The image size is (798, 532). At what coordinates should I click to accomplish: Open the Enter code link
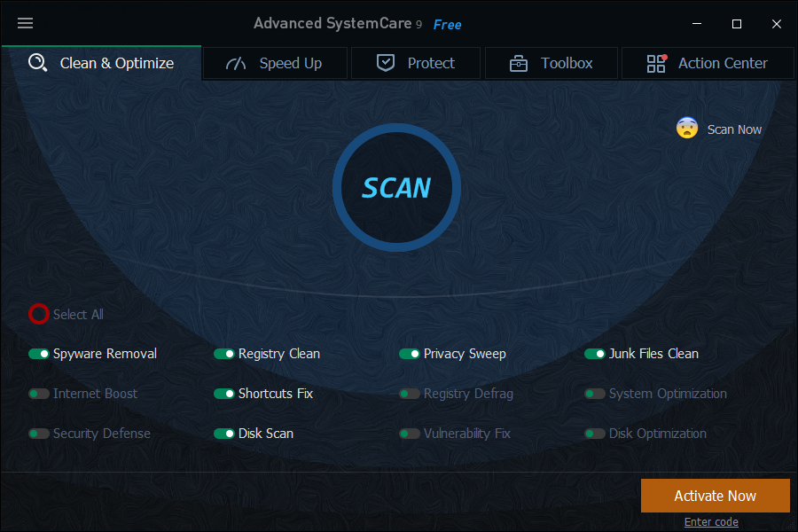[711, 522]
